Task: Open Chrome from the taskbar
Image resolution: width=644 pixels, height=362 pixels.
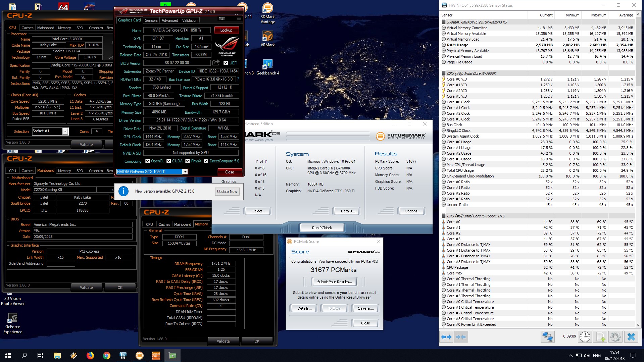Action: pos(107,355)
